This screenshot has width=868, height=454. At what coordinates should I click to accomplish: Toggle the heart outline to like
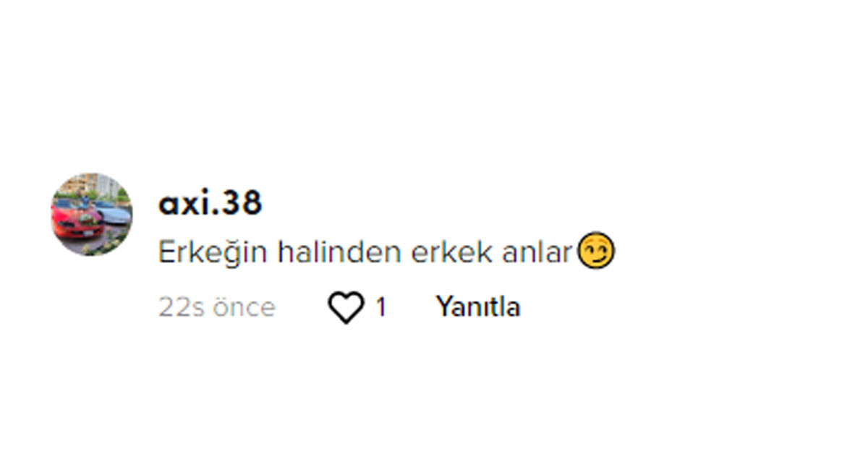coord(346,309)
